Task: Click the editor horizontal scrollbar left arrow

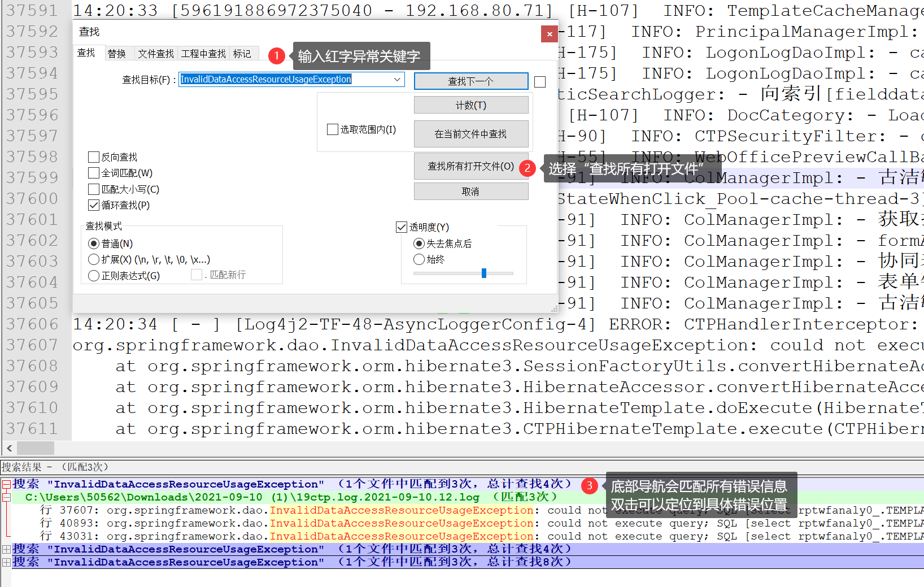Action: [x=9, y=448]
